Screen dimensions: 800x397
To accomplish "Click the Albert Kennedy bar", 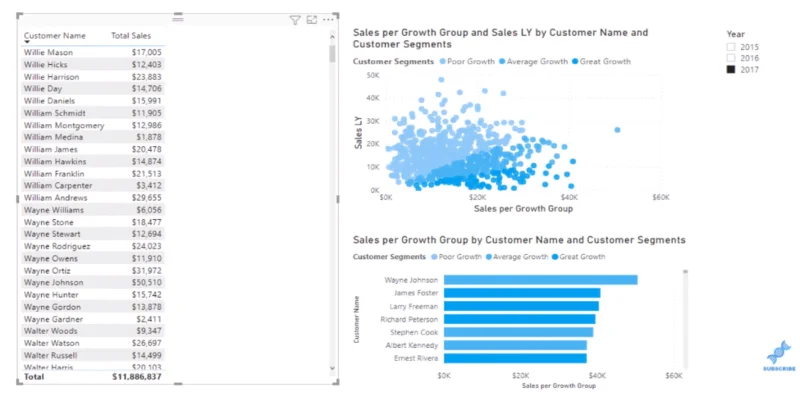I will coord(515,345).
